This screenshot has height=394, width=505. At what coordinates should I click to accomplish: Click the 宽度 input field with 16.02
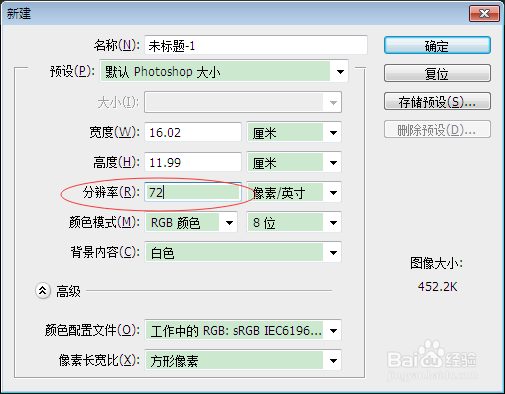coord(193,132)
